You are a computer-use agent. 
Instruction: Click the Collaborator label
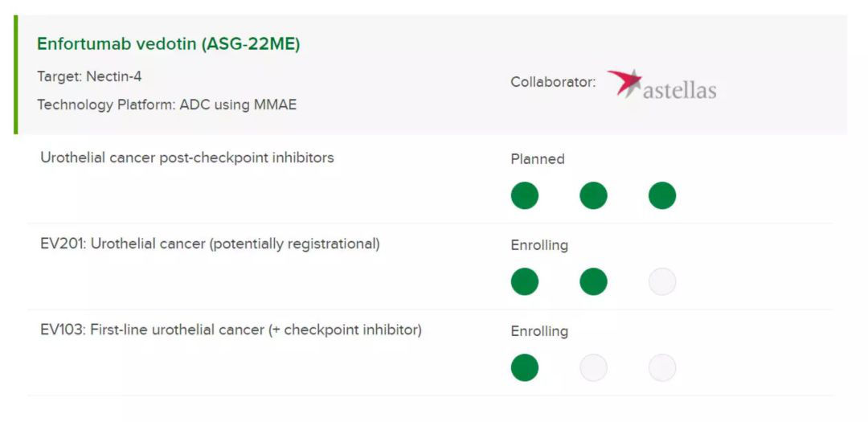(x=553, y=83)
